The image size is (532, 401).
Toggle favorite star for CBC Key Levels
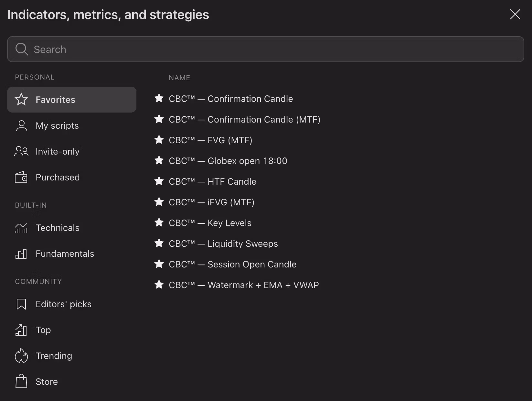coord(159,222)
